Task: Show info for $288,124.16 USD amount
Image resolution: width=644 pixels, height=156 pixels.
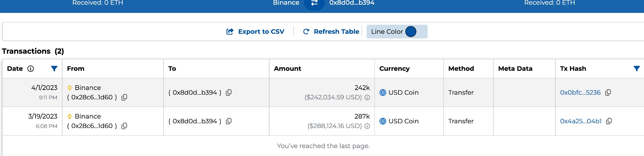Action: tap(367, 126)
